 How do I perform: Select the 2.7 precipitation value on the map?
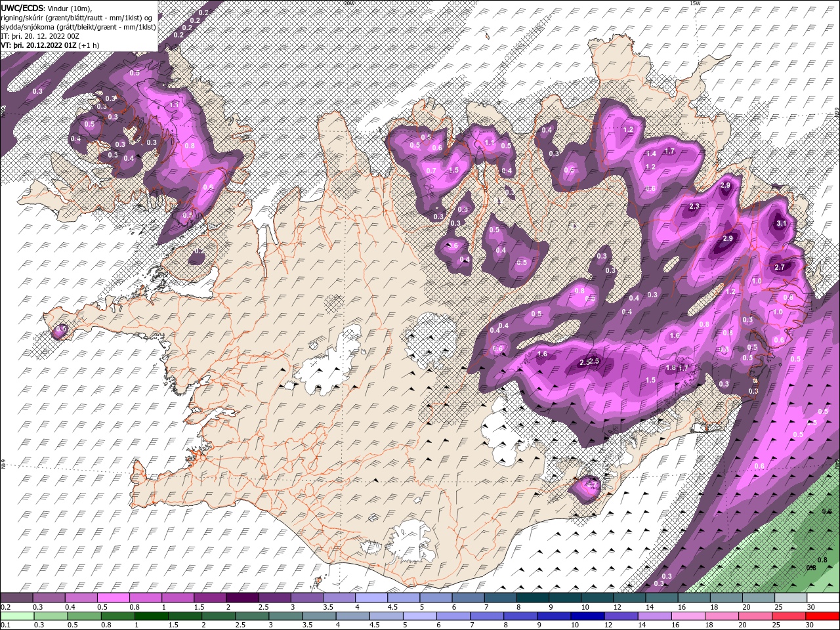[x=780, y=267]
